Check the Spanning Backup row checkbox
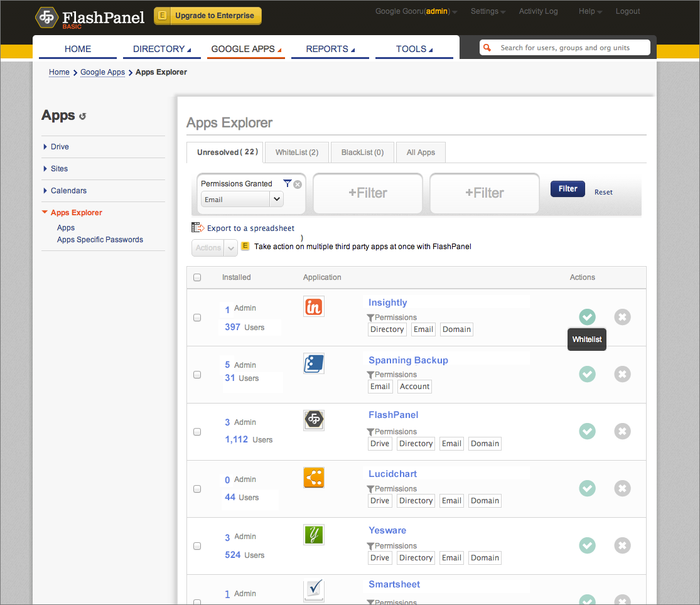Screen dimensions: 700x605 point(197,375)
